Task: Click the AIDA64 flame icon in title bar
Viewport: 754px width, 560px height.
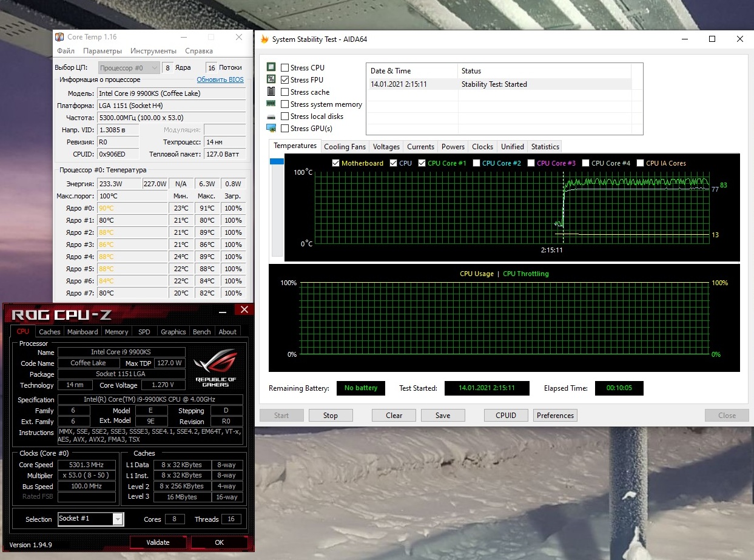Action: [264, 39]
